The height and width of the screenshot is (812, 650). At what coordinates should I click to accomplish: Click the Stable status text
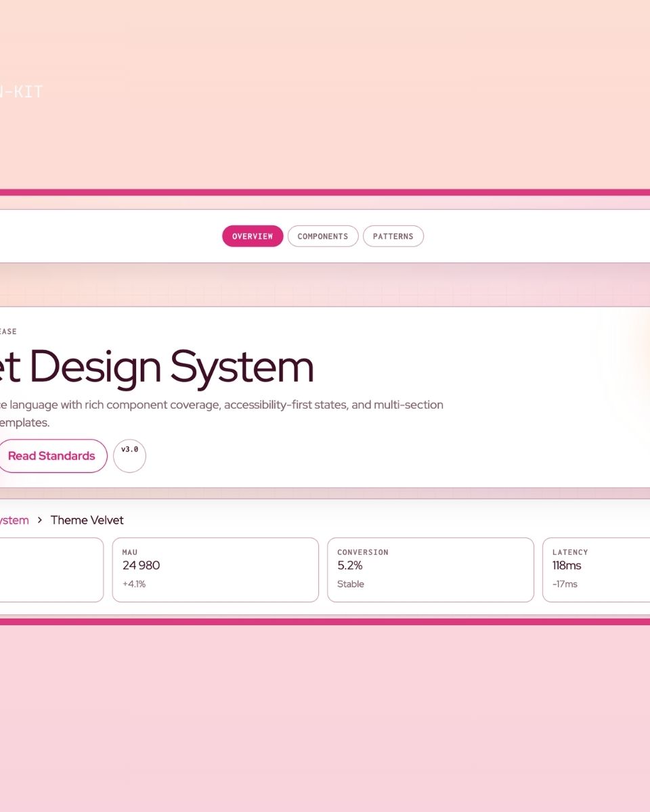tap(351, 584)
